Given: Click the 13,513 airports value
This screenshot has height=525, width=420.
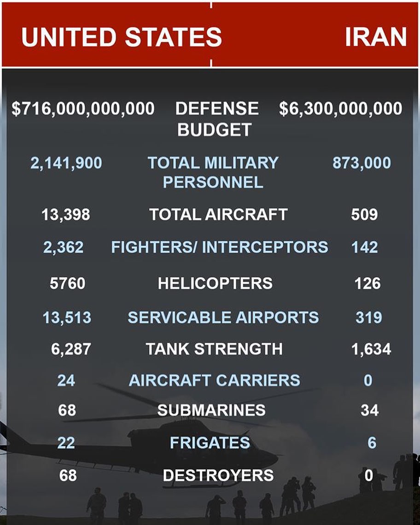Looking at the screenshot, I should (x=67, y=318).
